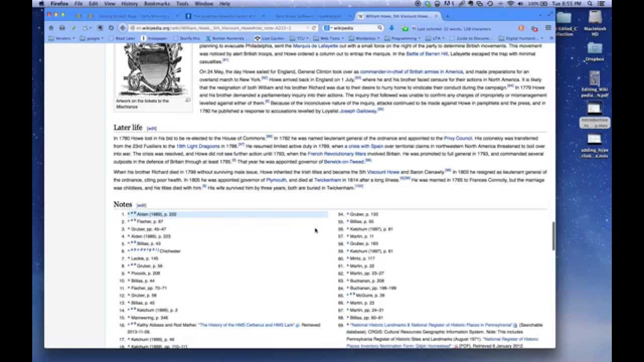Click the Later life section edit link
Image resolution: width=644 pixels, height=362 pixels.
151,129
